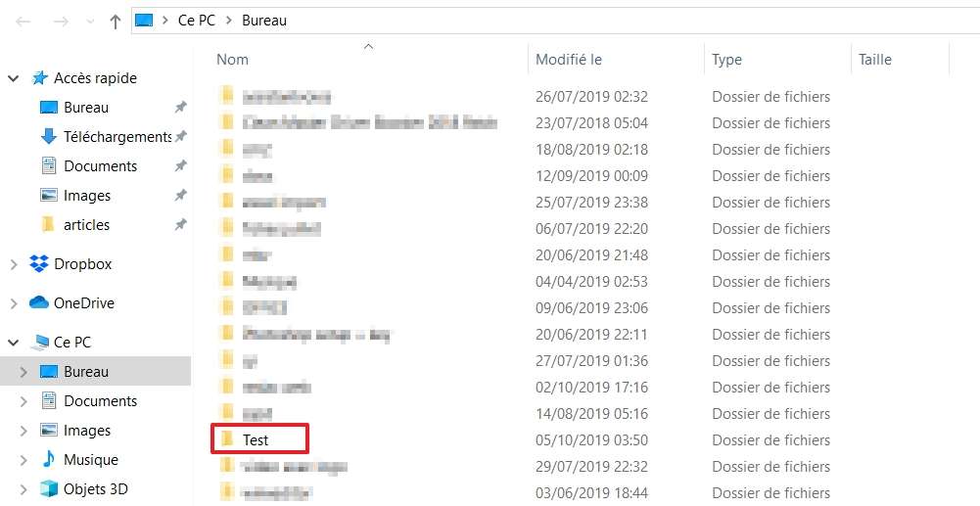This screenshot has height=506, width=980.
Task: Click the Test folder's yellow icon
Action: pos(227,438)
